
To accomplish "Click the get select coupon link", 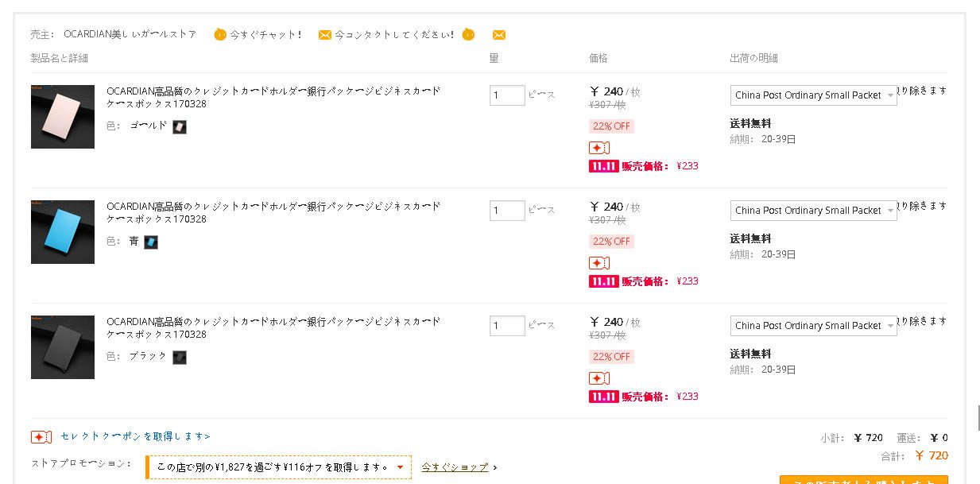I will click(x=135, y=436).
